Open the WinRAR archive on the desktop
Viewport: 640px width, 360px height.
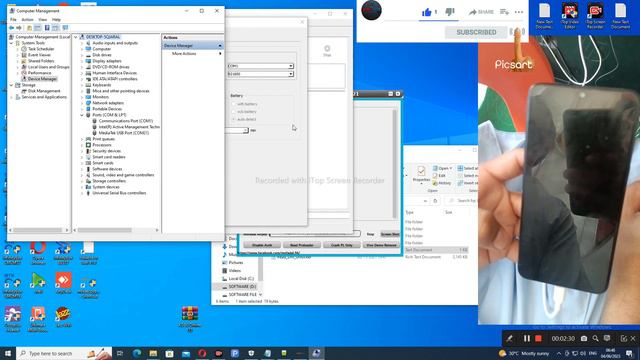[x=190, y=318]
